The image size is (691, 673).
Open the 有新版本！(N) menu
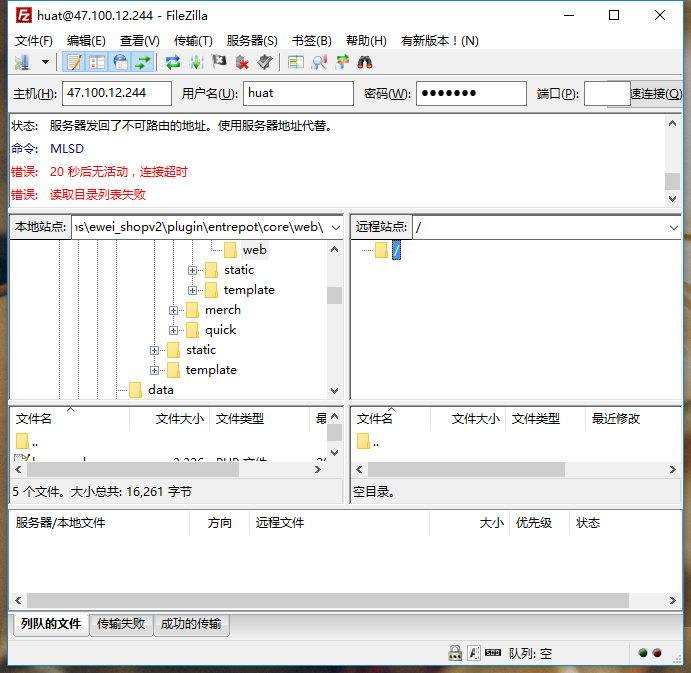(x=439, y=41)
